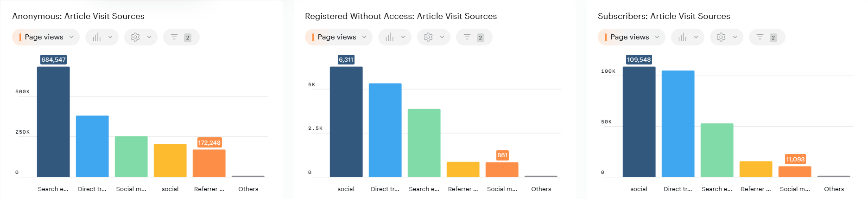Viewport: 868px width, 199px height.
Task: Open gear settings in Subscribers panel
Action: coord(721,37)
